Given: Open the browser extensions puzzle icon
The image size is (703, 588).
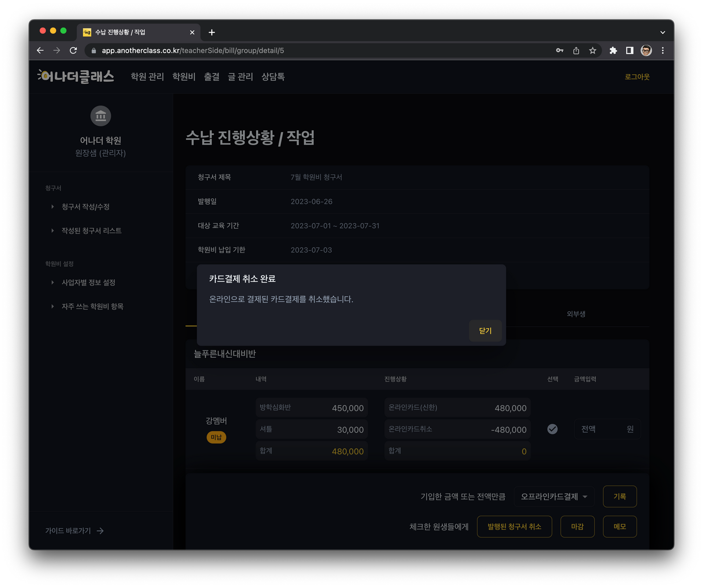Looking at the screenshot, I should pyautogui.click(x=613, y=51).
